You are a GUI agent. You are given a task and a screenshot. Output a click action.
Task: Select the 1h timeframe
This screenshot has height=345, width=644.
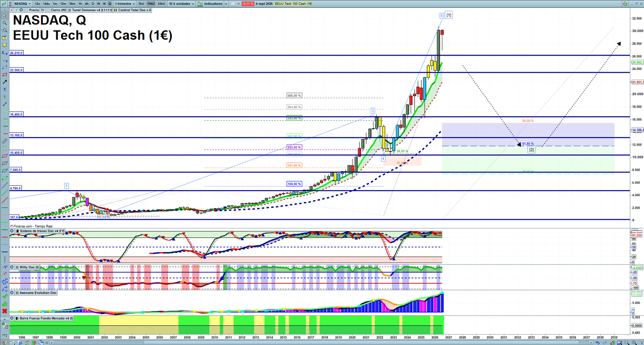pos(80,4)
